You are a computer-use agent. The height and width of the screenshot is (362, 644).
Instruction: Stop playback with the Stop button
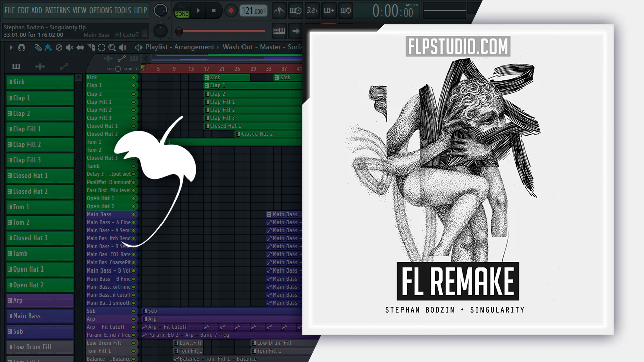pyautogui.click(x=213, y=10)
